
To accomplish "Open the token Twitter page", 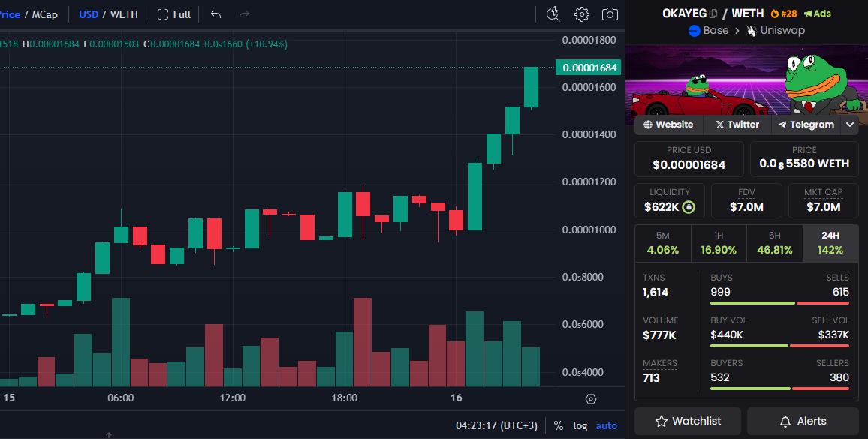I will pyautogui.click(x=737, y=125).
